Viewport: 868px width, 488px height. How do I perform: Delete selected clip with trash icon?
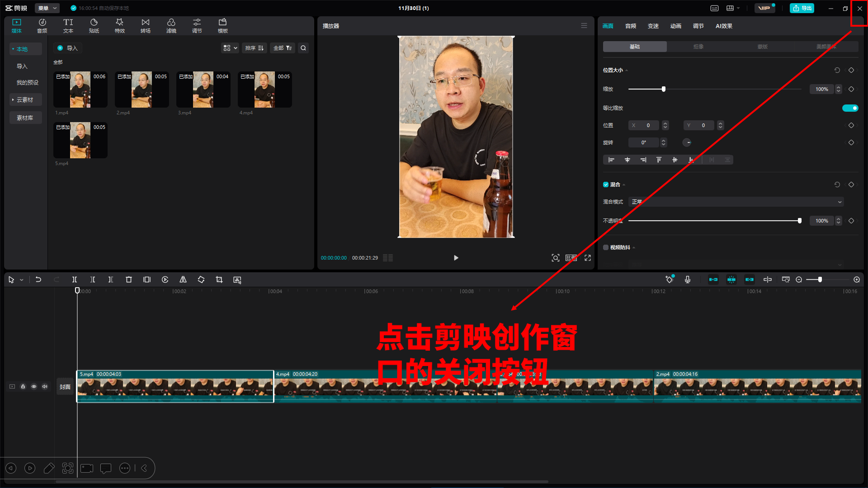pos(129,280)
